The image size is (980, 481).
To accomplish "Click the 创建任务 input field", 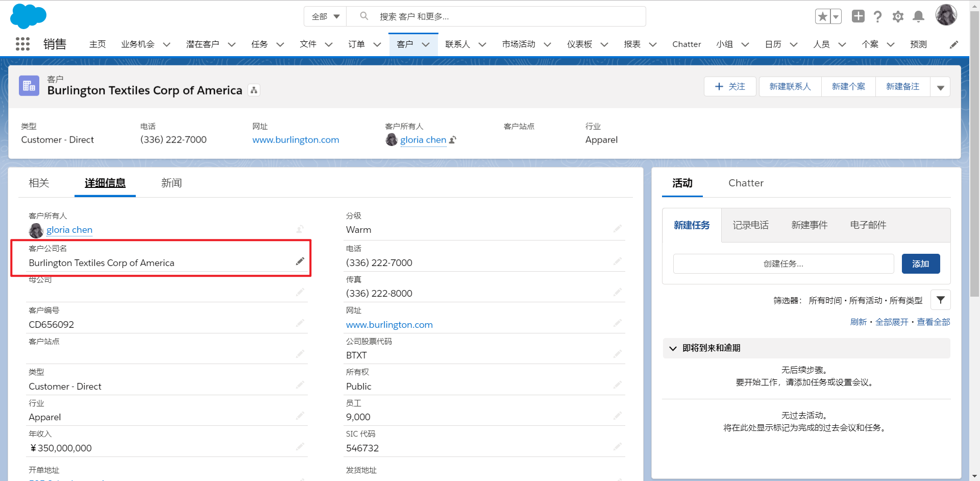I will [782, 263].
